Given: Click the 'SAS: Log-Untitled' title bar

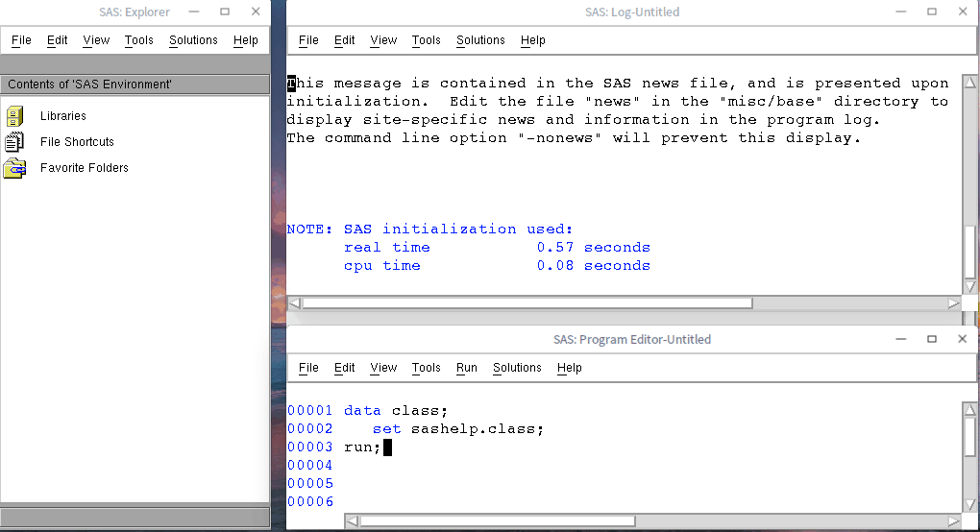Looking at the screenshot, I should [632, 12].
